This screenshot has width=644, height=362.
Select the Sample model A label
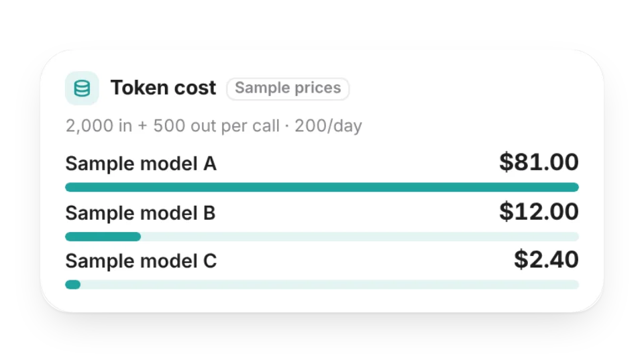[x=141, y=164]
